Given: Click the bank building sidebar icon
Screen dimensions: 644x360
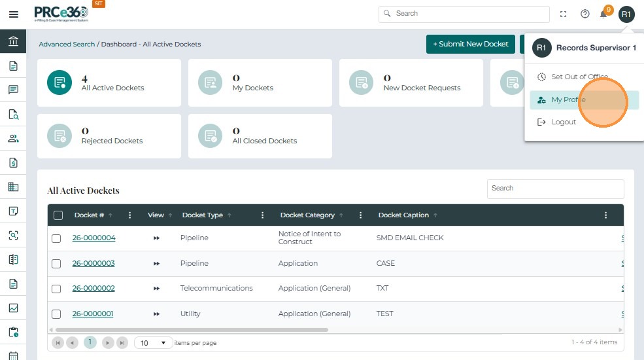Looking at the screenshot, I should pos(13,42).
